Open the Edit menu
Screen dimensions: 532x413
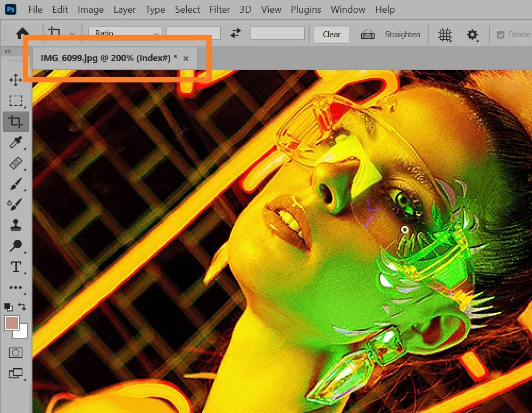[x=60, y=10]
